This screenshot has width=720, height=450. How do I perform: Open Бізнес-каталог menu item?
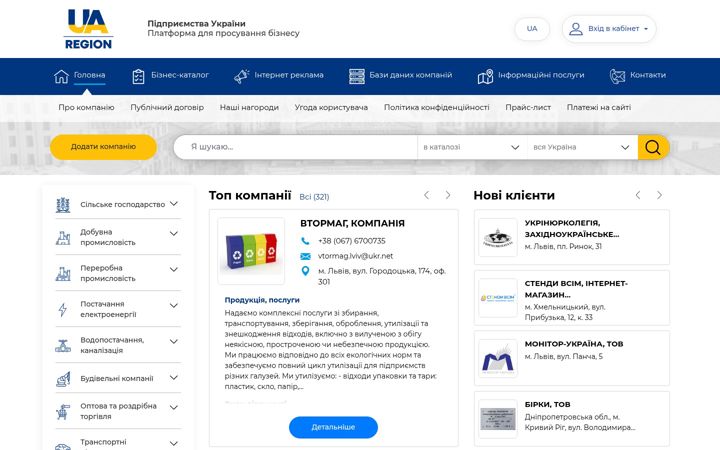point(180,75)
